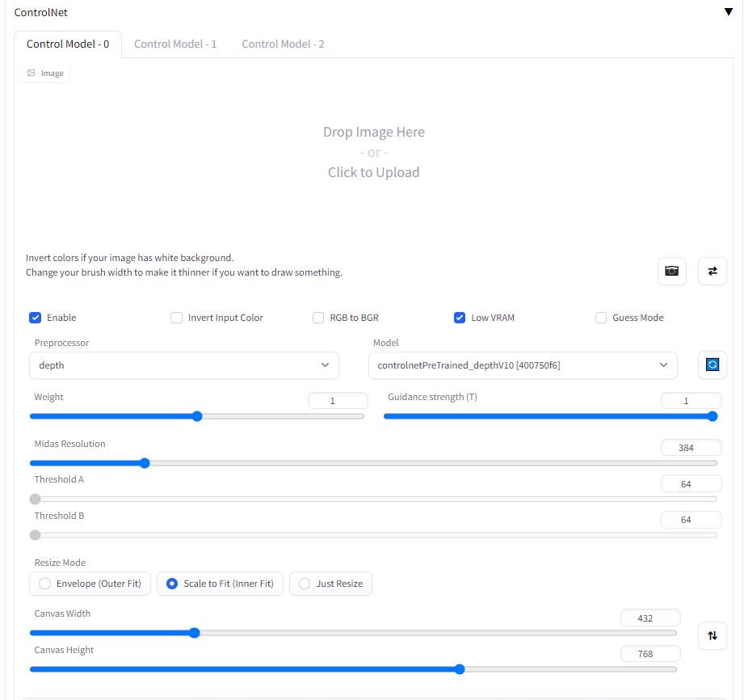Click the 'Change your brush width' hint
Image resolution: width=744 pixels, height=700 pixels.
(x=184, y=272)
